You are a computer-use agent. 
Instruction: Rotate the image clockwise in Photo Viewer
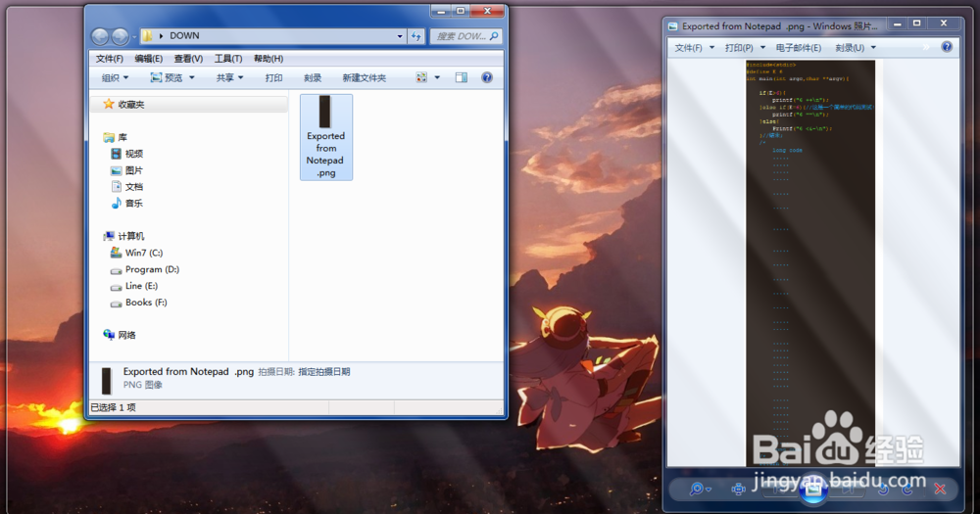(907, 489)
